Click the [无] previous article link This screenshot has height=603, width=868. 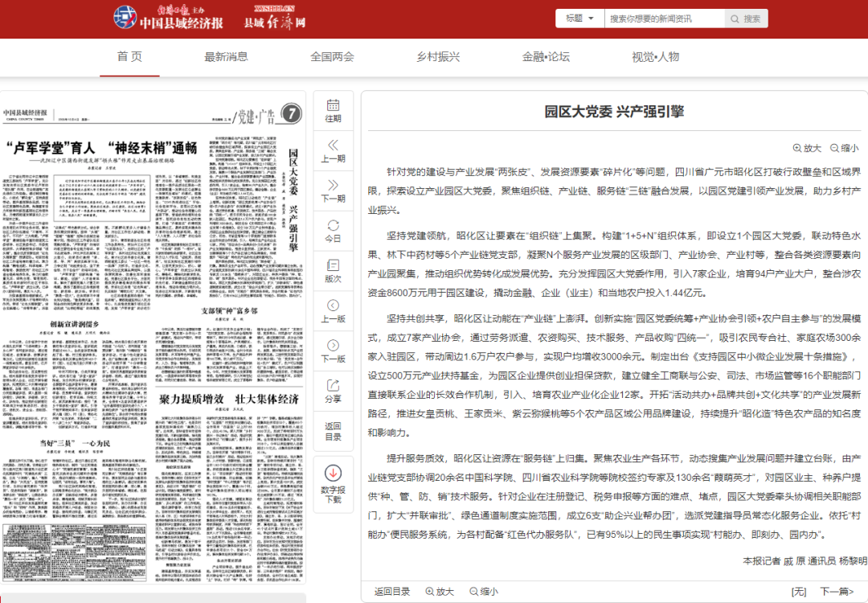tap(799, 592)
